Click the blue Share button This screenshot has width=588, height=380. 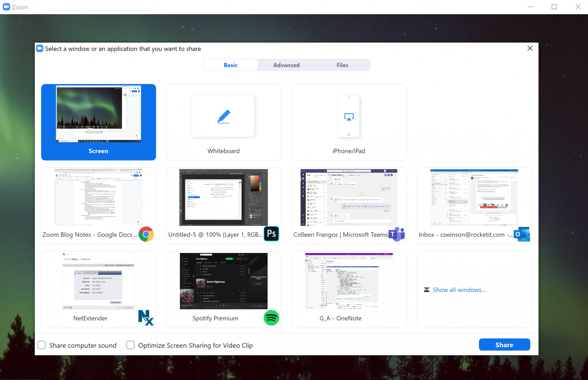point(504,345)
